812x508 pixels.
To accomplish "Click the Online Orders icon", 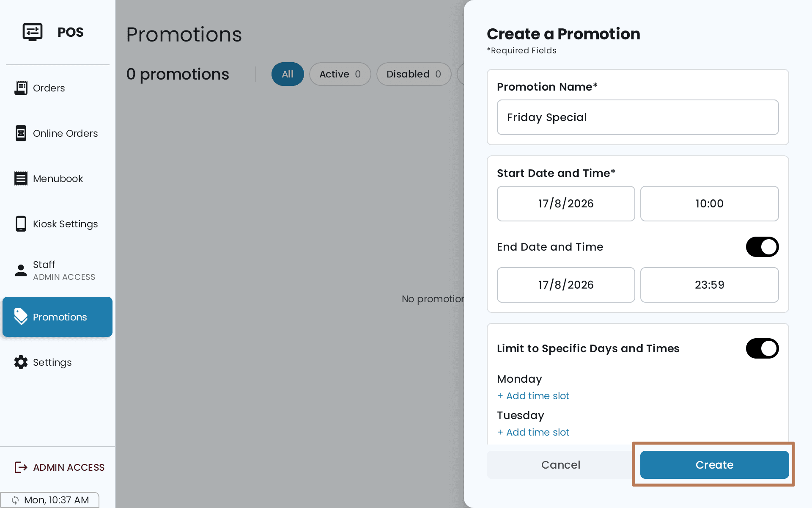I will tap(21, 133).
